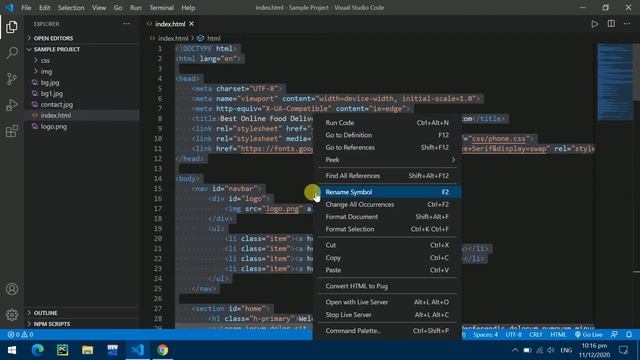The height and width of the screenshot is (360, 640).
Task: Open the Search view in activity bar
Action: point(12,53)
